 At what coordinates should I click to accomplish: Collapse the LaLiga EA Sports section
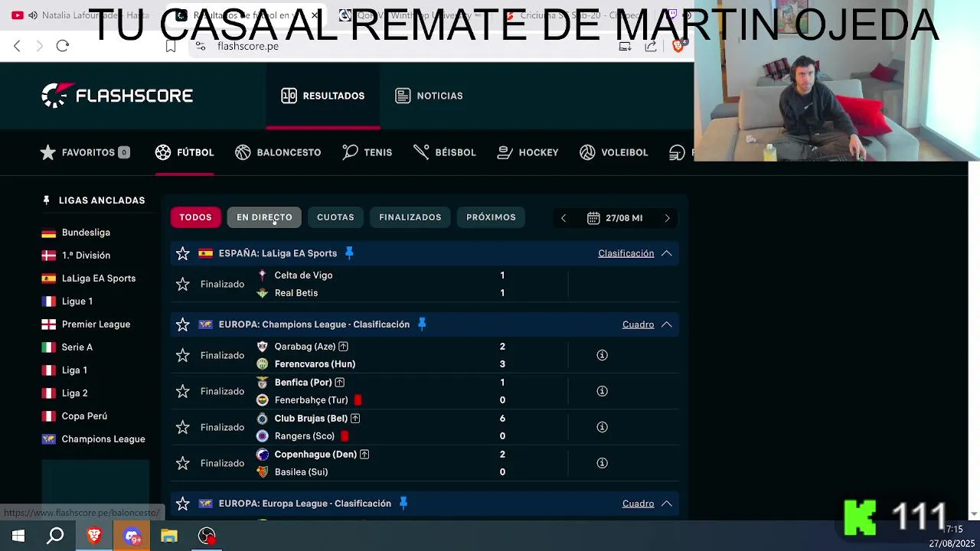667,253
